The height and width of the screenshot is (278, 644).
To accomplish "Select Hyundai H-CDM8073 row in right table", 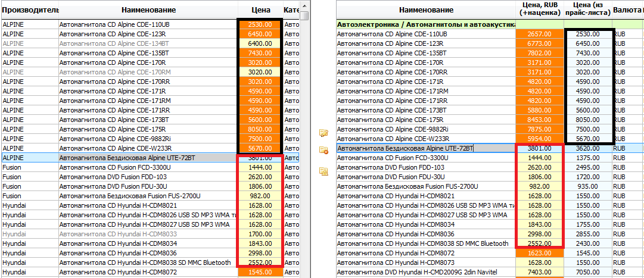I will (x=490, y=263).
